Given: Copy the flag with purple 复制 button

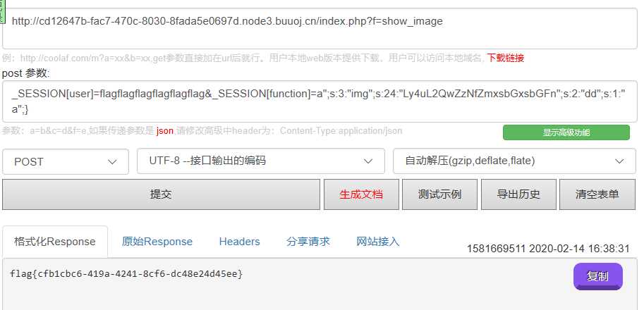Looking at the screenshot, I should point(598,276).
